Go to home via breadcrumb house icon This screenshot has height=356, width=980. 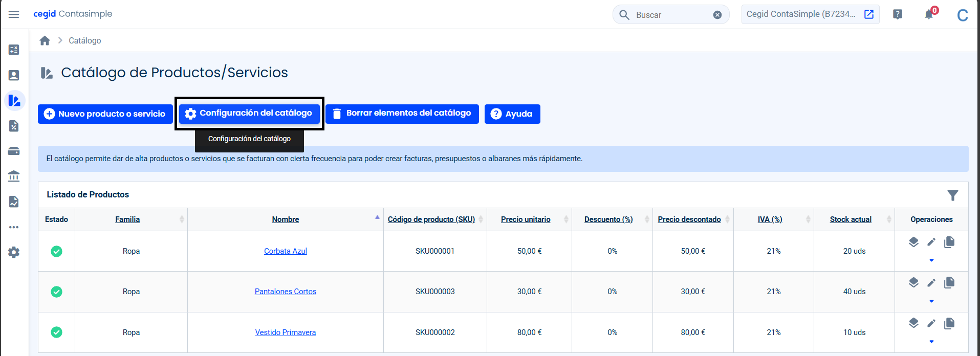click(x=45, y=40)
